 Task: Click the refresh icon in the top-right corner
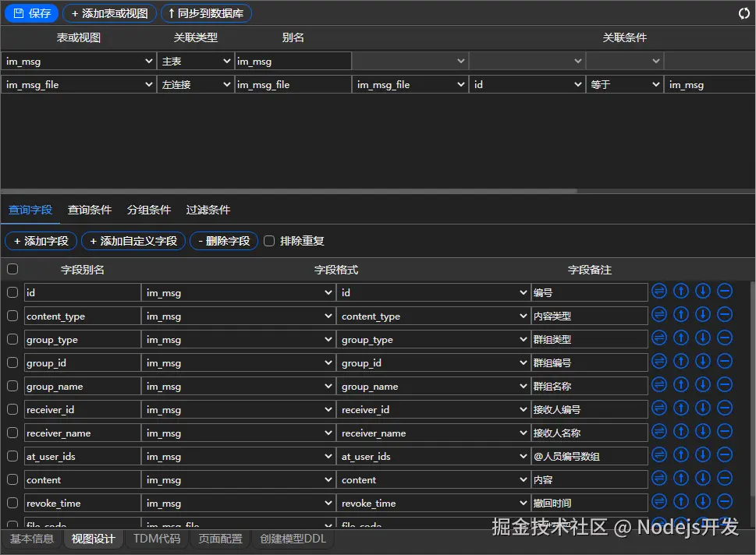(x=744, y=12)
